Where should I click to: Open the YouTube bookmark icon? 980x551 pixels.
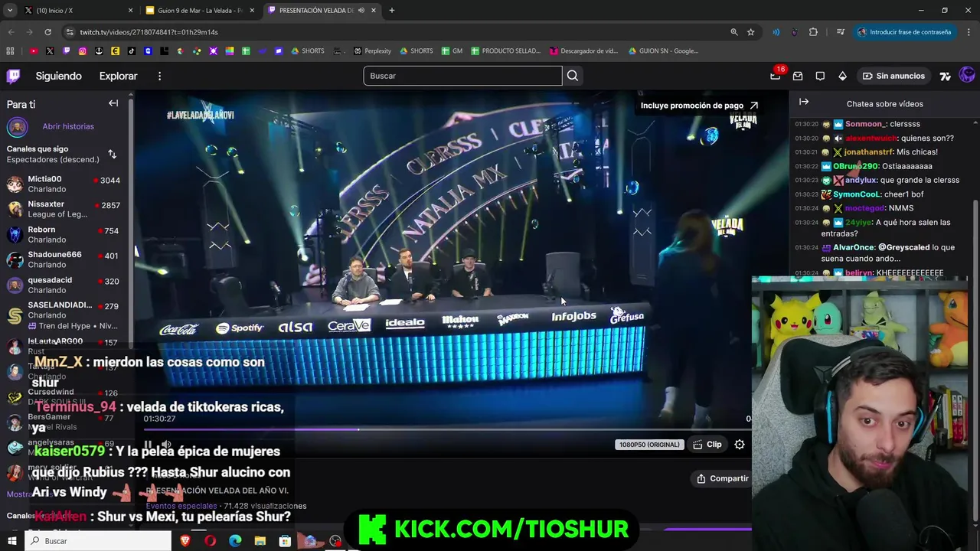pyautogui.click(x=33, y=51)
